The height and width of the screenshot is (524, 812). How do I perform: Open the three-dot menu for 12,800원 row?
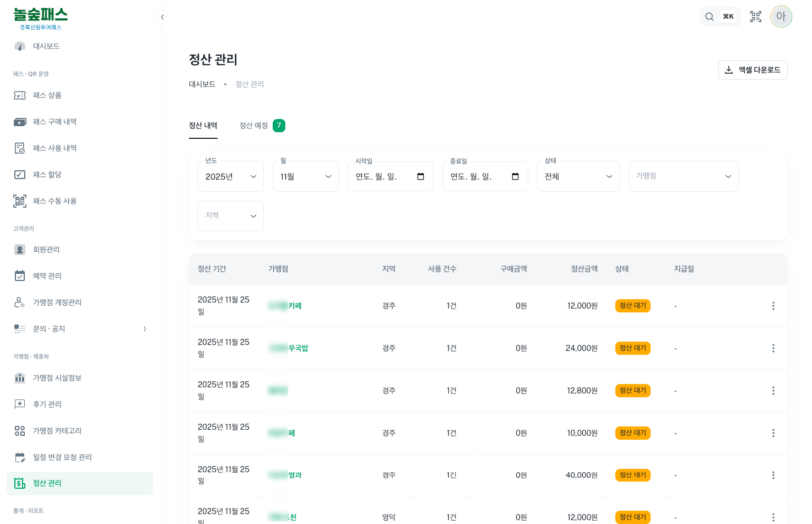click(773, 391)
